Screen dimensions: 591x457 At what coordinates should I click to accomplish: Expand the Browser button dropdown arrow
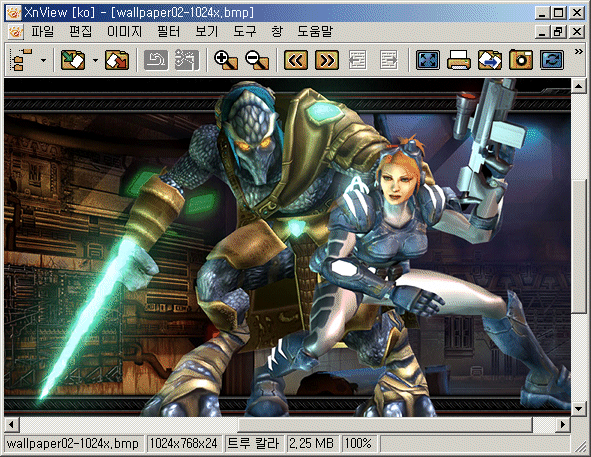pyautogui.click(x=43, y=60)
